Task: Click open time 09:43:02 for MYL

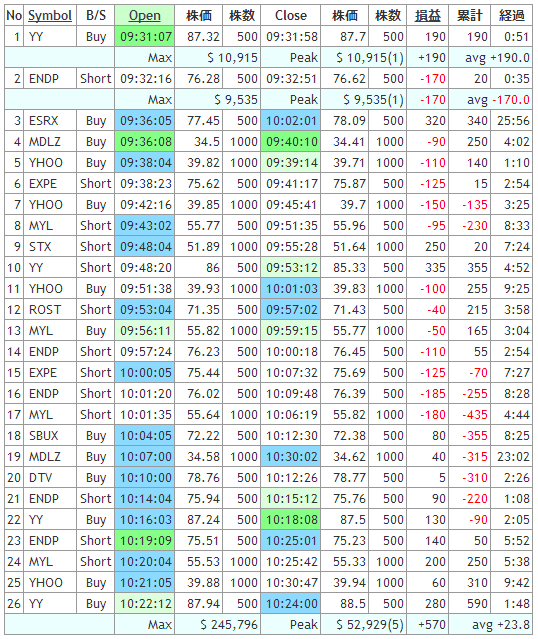Action: (145, 226)
